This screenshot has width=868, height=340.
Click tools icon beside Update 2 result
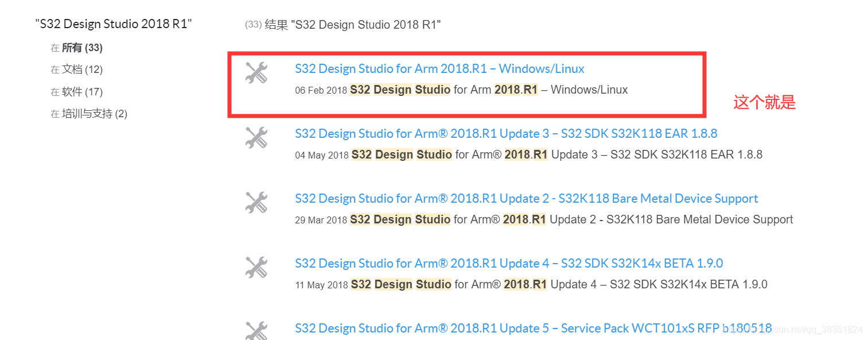pos(256,203)
